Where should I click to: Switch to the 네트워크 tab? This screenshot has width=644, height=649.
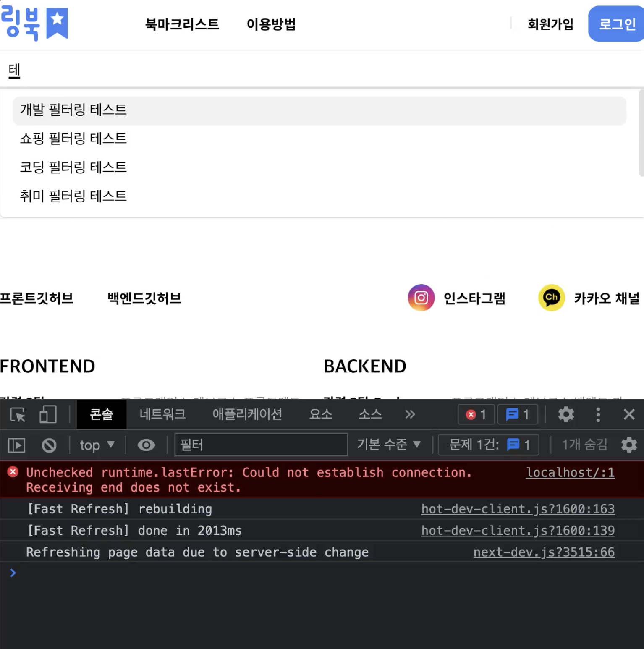click(x=162, y=414)
